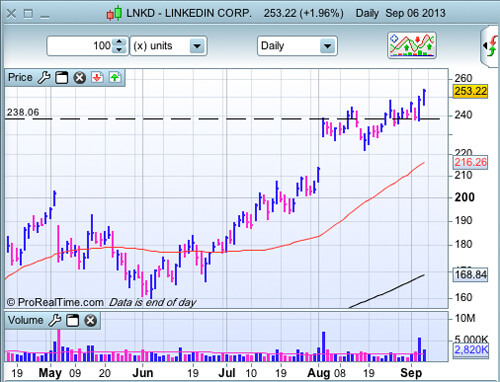Image resolution: width=500 pixels, height=382 pixels.
Task: Maximize the Volume panel window icon
Action: [x=73, y=320]
